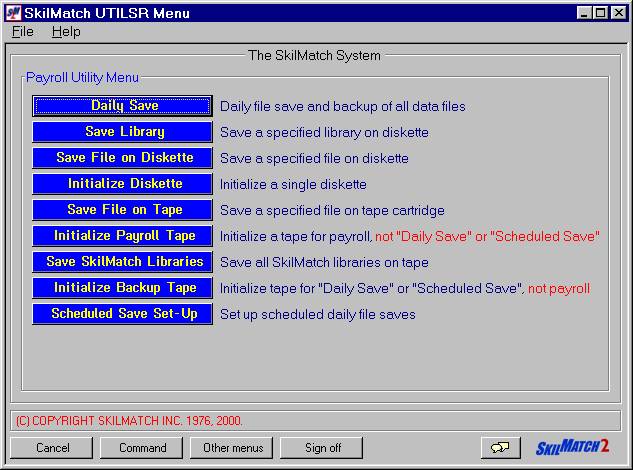Click 'The SkilMatch System' heading

(x=314, y=55)
